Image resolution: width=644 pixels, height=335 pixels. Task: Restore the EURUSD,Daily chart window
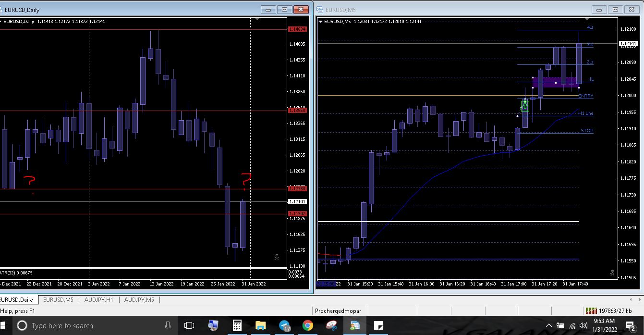(284, 9)
